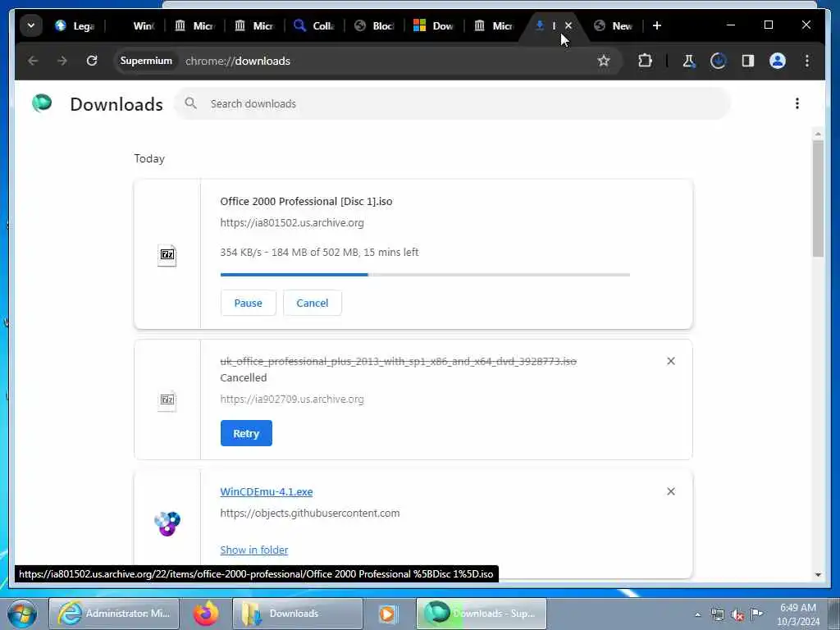Viewport: 840px width, 630px height.
Task: Switch to the Dow Microsoft tab
Action: [x=435, y=25]
